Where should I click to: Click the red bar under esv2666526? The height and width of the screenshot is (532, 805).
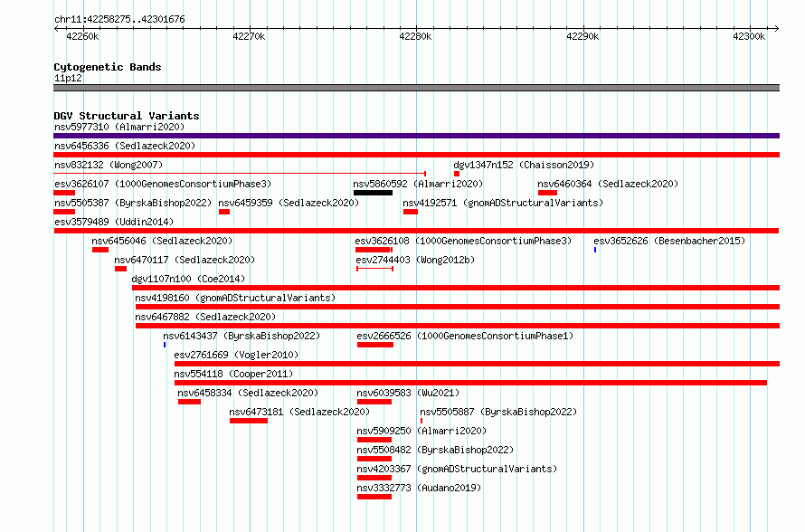pos(375,345)
